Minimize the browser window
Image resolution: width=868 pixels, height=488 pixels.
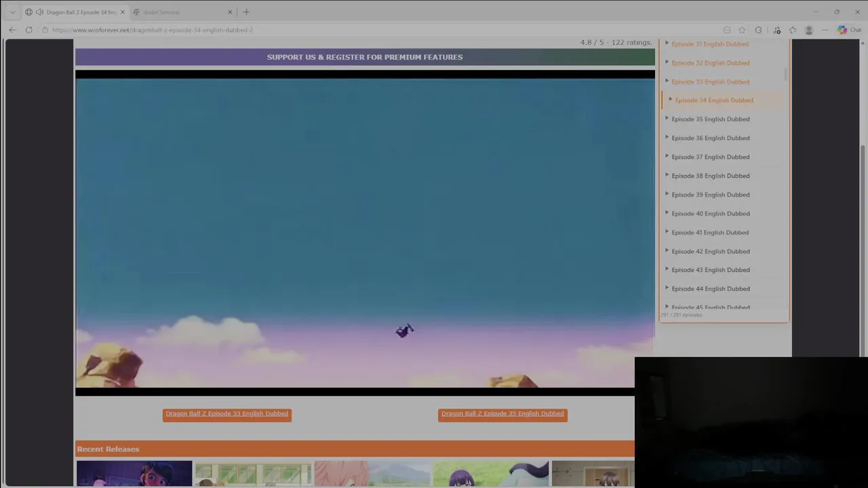tap(816, 12)
